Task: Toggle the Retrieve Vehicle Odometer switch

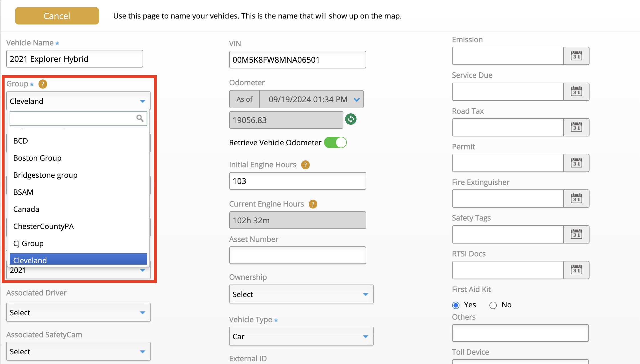Action: coord(335,143)
